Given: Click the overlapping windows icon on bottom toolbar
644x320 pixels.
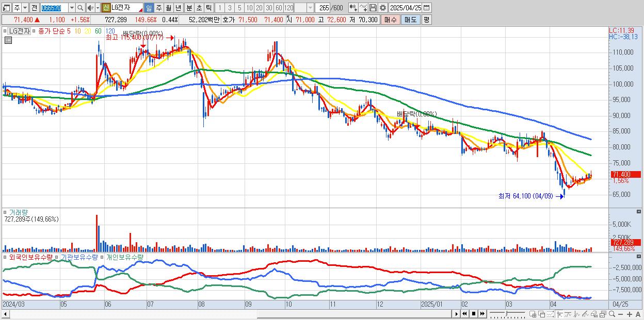Looking at the screenshot, I should point(542,313).
